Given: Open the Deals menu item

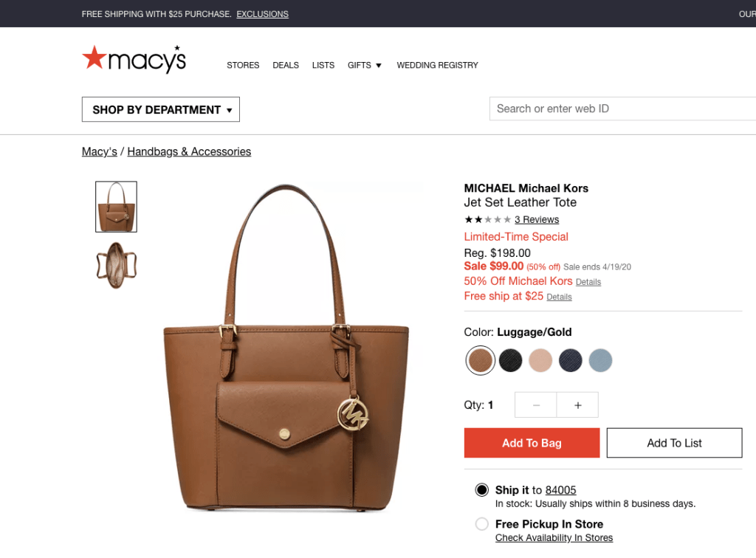Looking at the screenshot, I should click(286, 65).
